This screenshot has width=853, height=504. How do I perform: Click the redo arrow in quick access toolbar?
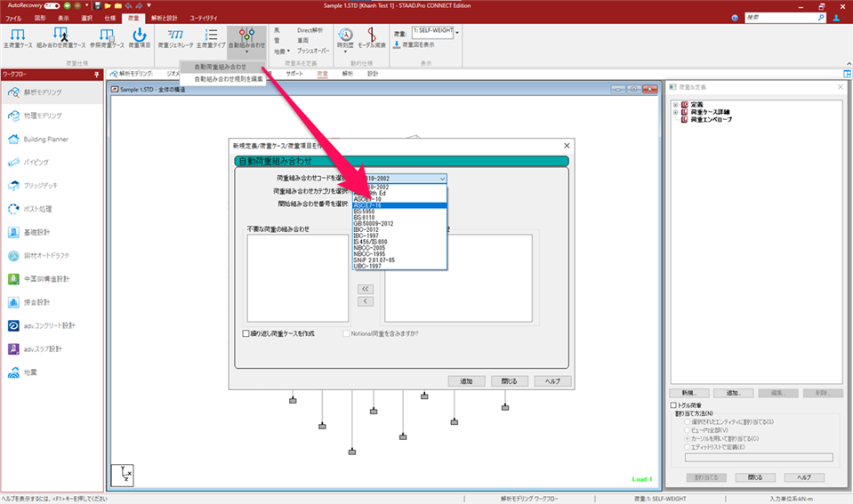click(x=139, y=5)
